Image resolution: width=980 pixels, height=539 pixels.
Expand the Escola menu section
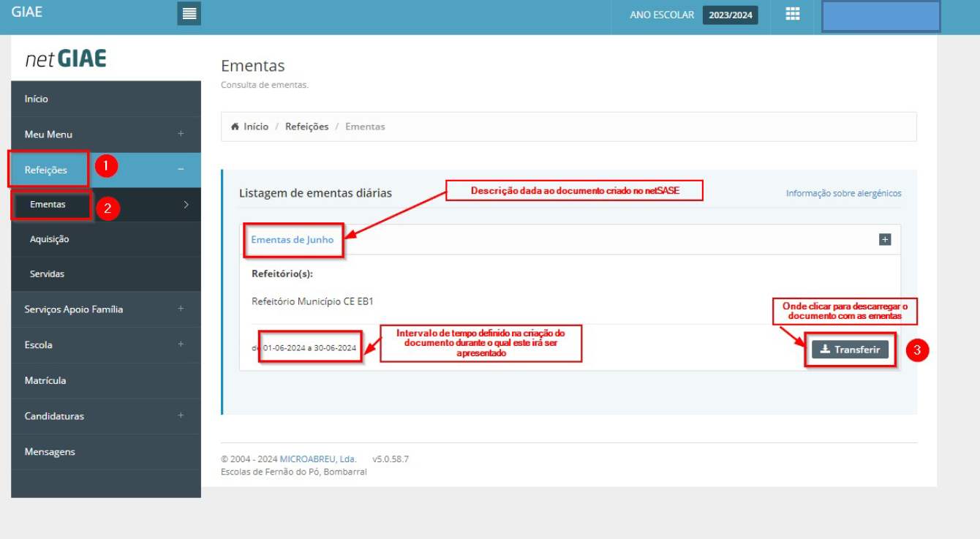[181, 344]
